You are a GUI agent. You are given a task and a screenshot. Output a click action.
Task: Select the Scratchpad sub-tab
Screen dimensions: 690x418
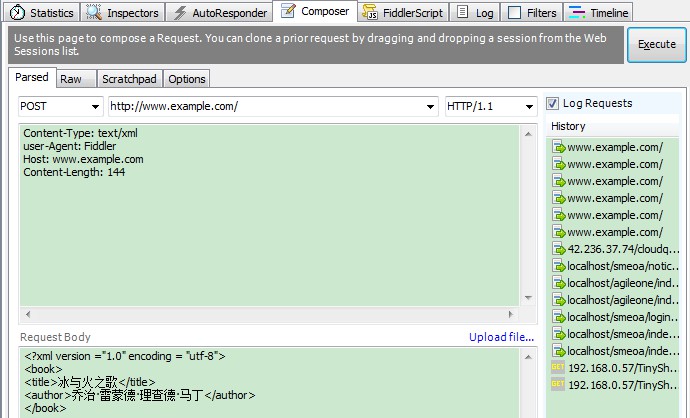coord(129,79)
